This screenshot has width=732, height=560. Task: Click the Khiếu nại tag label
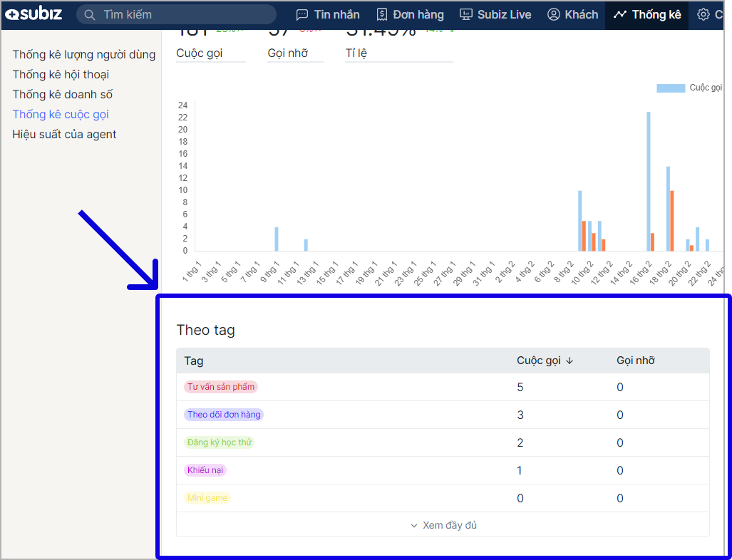pyautogui.click(x=205, y=470)
